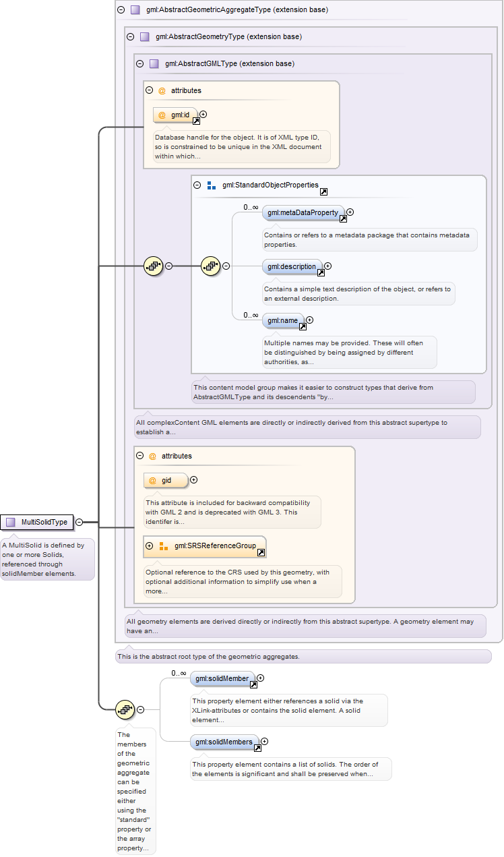Select the gml:id attribute node
Viewport: 504px width, 857px height.
pyautogui.click(x=176, y=115)
